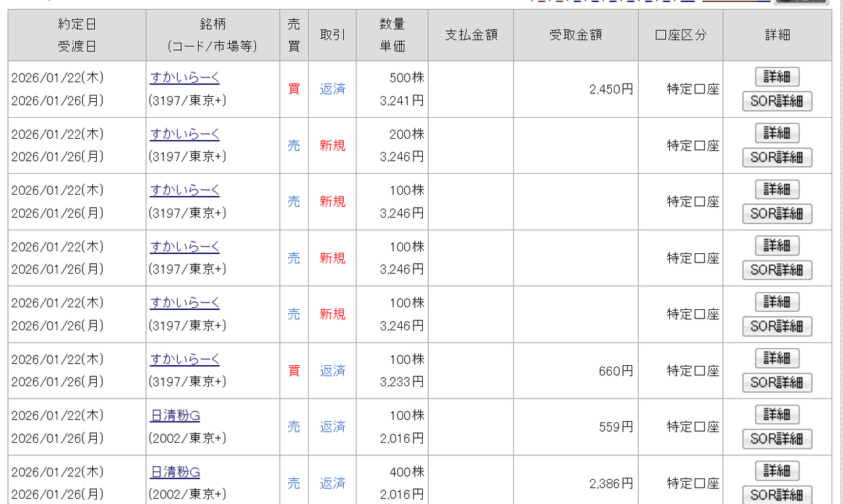View 詳細 for 日清粉G 2,386円 trade
Image resolution: width=843 pixels, height=504 pixels.
(x=776, y=471)
